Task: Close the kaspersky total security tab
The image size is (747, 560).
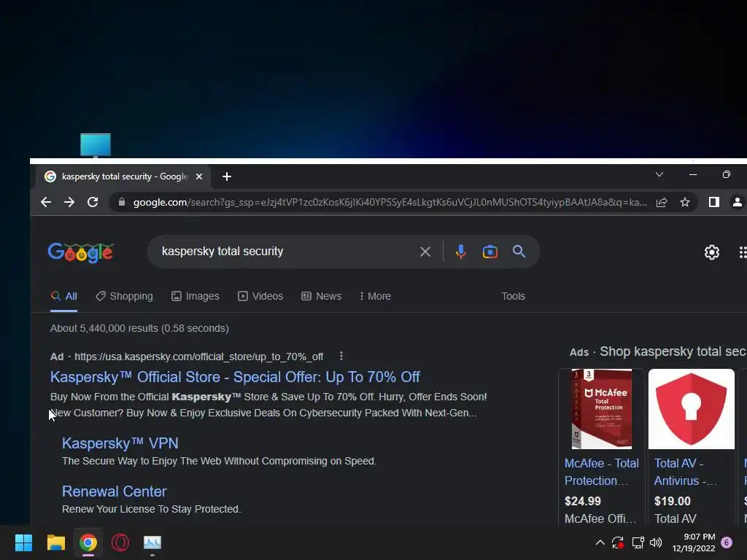Action: click(x=199, y=176)
